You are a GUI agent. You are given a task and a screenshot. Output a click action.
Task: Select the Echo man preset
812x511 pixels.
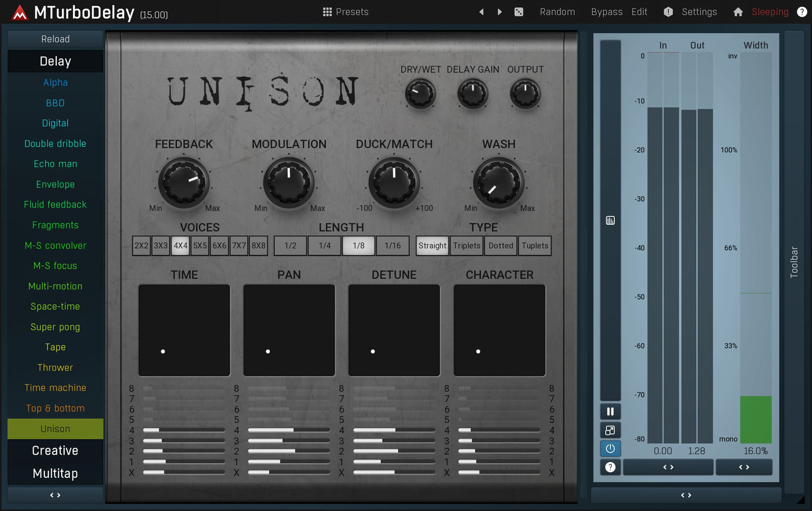coord(55,164)
